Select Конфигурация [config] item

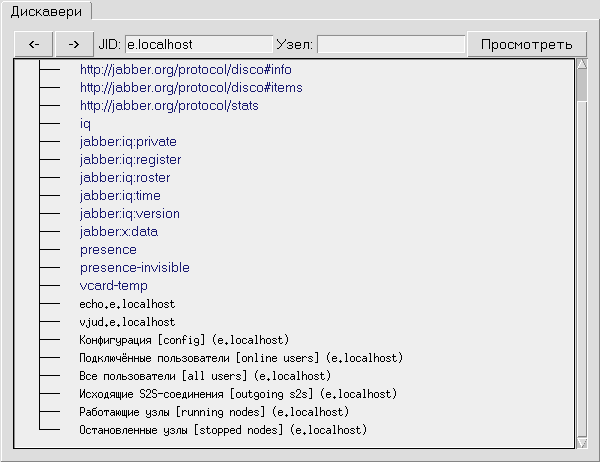[x=184, y=340]
